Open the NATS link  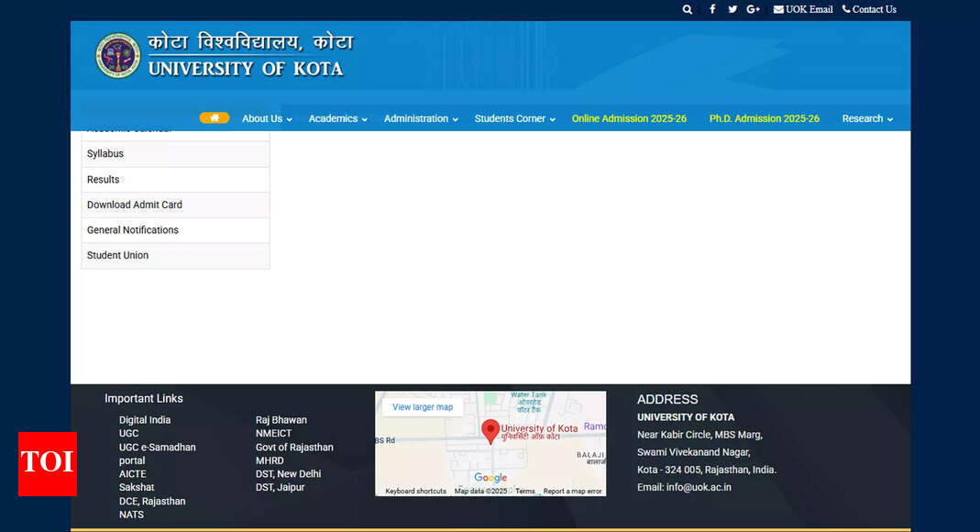coord(131,515)
